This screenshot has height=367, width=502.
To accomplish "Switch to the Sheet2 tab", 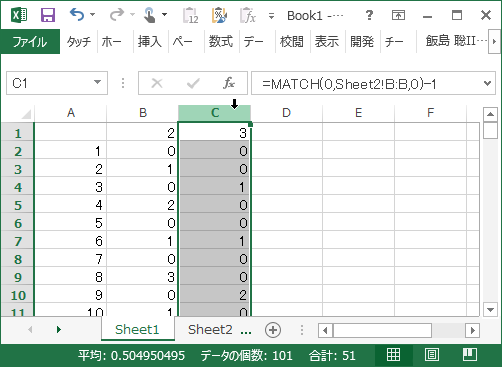I will point(210,330).
